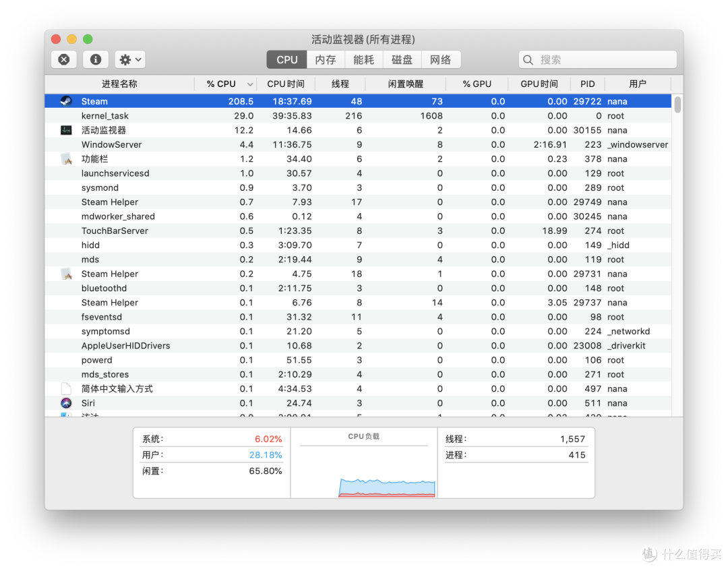Click the Steam app icon in first row
This screenshot has height=569, width=728.
[66, 101]
